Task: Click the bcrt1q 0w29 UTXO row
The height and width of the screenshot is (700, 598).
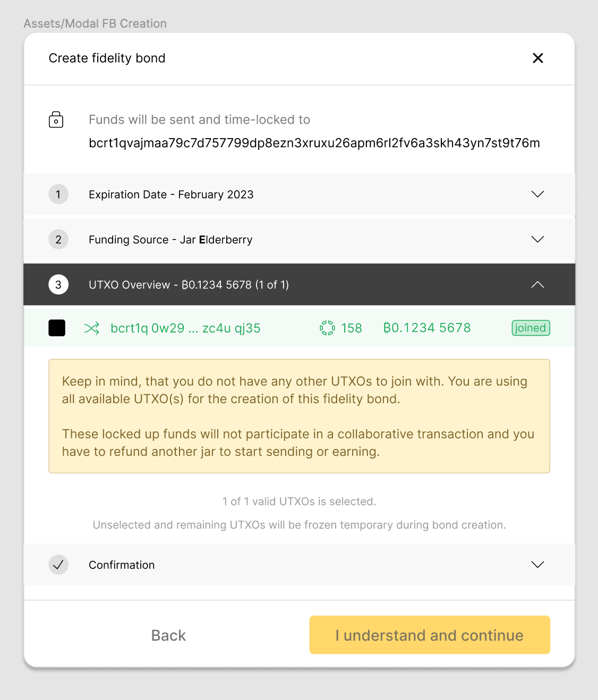Action: pyautogui.click(x=185, y=328)
